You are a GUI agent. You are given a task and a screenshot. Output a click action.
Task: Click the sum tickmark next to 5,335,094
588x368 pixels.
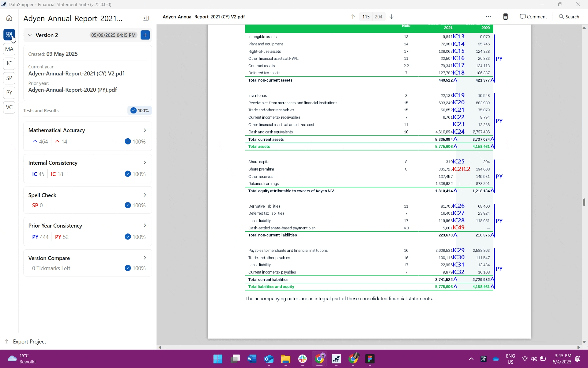pos(455,139)
